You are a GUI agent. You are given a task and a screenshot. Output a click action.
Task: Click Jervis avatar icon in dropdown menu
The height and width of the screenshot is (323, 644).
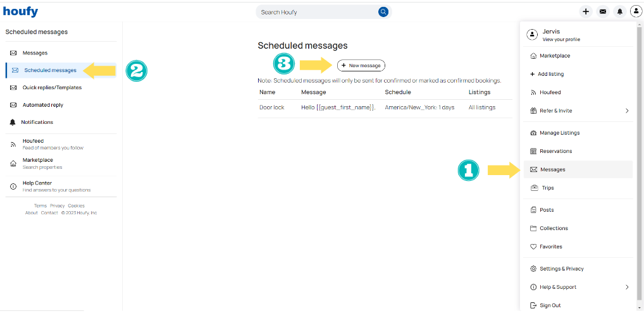click(532, 35)
